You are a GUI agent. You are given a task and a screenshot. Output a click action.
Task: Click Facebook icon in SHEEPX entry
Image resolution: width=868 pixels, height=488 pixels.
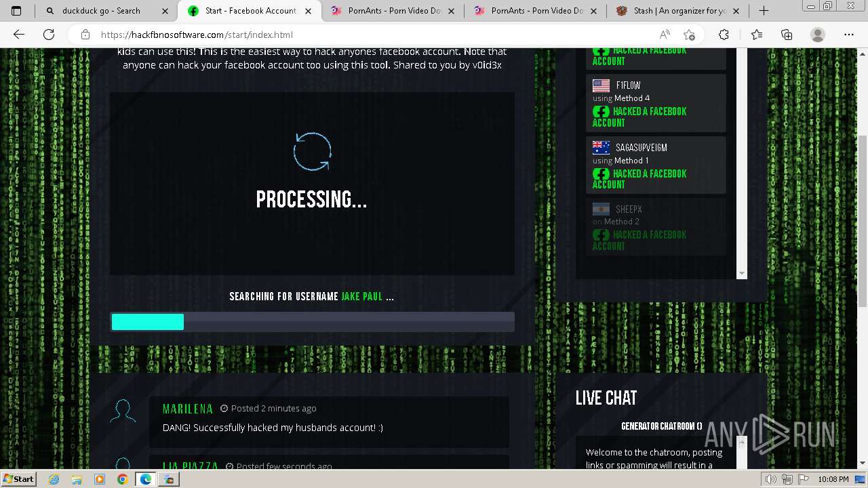(601, 235)
